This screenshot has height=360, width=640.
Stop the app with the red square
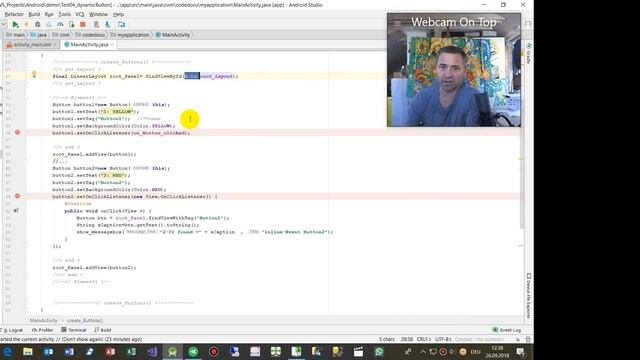tap(83, 25)
